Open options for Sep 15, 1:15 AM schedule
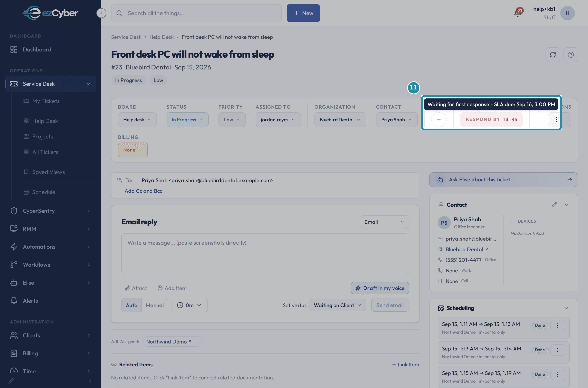588x388 pixels. tap(558, 374)
